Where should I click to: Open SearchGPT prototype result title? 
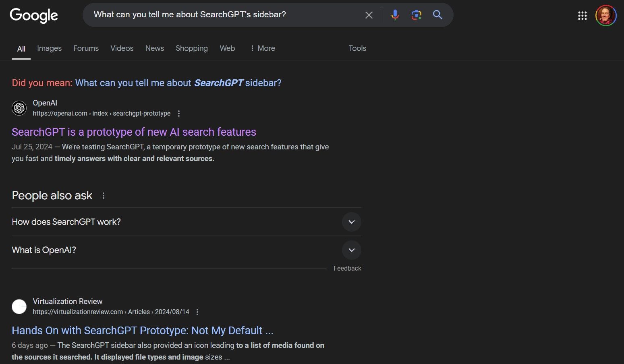[134, 132]
